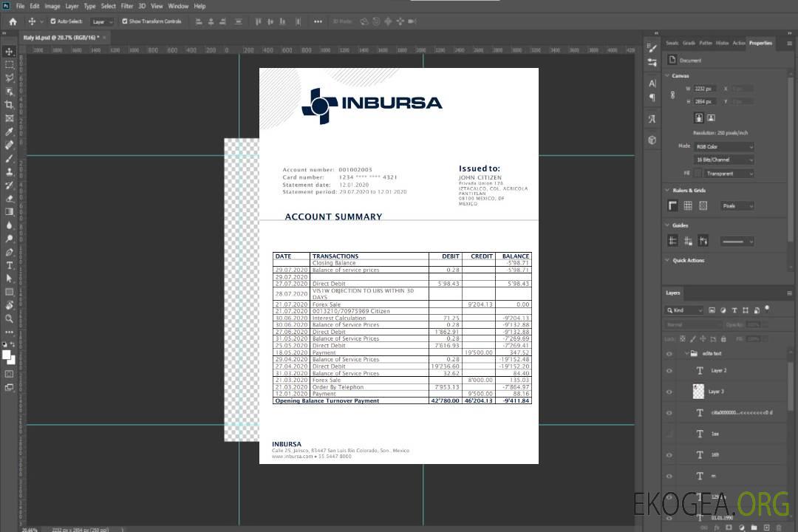Select the Frame tool
The width and height of the screenshot is (798, 532).
9,118
